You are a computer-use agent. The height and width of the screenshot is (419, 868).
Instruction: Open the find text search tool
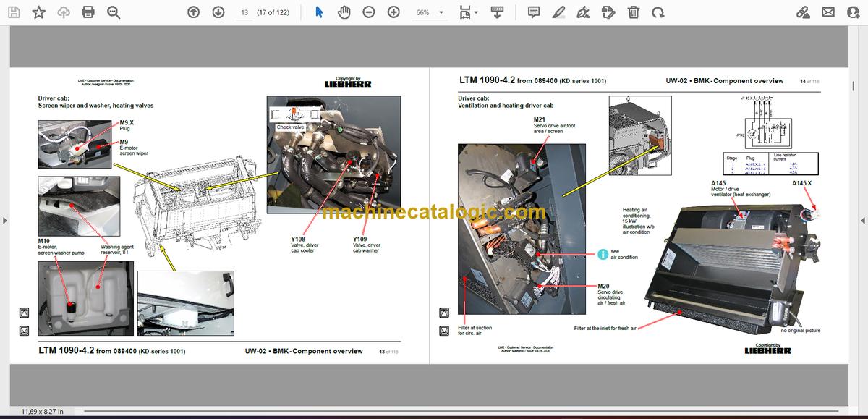(x=113, y=12)
